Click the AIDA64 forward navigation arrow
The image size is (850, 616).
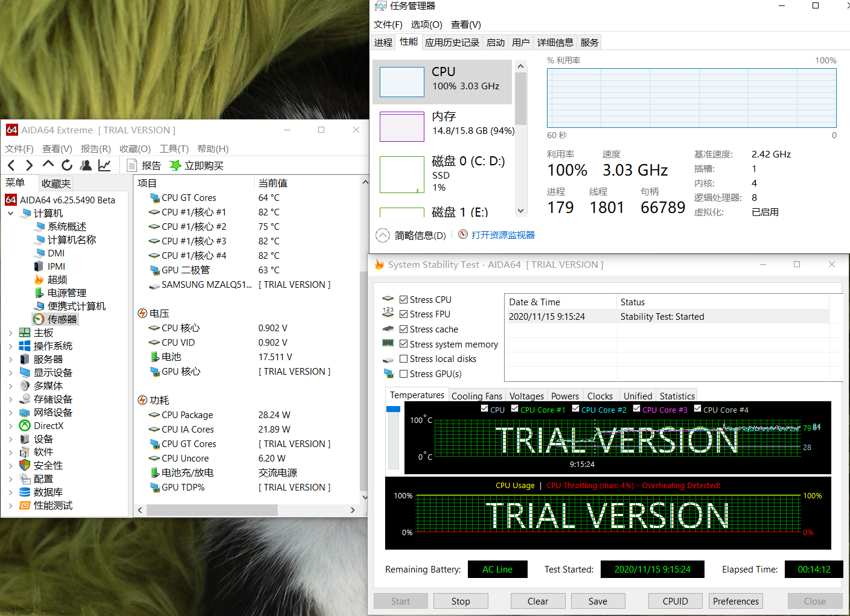point(29,165)
